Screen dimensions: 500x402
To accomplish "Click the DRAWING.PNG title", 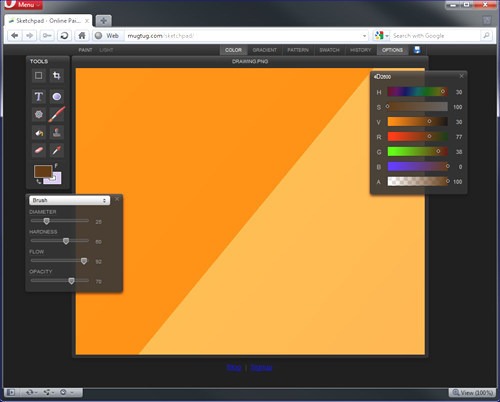I will pos(250,61).
